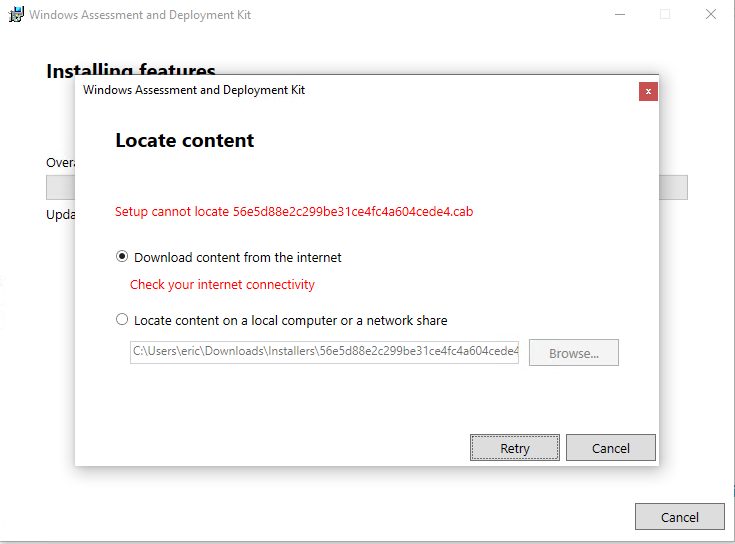Click the 'Setup cannot locate' error message
This screenshot has height=544, width=735.
294,212
